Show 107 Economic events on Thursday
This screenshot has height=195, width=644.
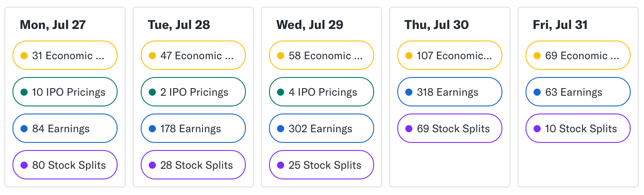pos(450,55)
